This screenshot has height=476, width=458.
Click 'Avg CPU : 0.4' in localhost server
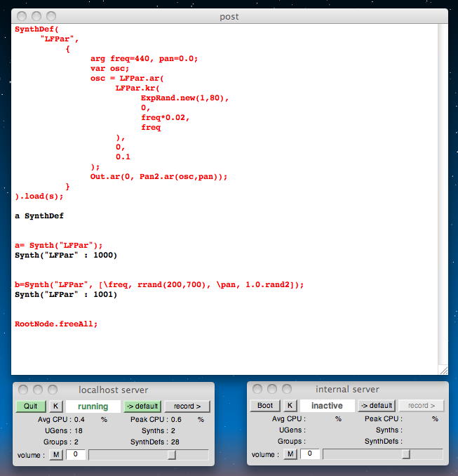(x=61, y=420)
